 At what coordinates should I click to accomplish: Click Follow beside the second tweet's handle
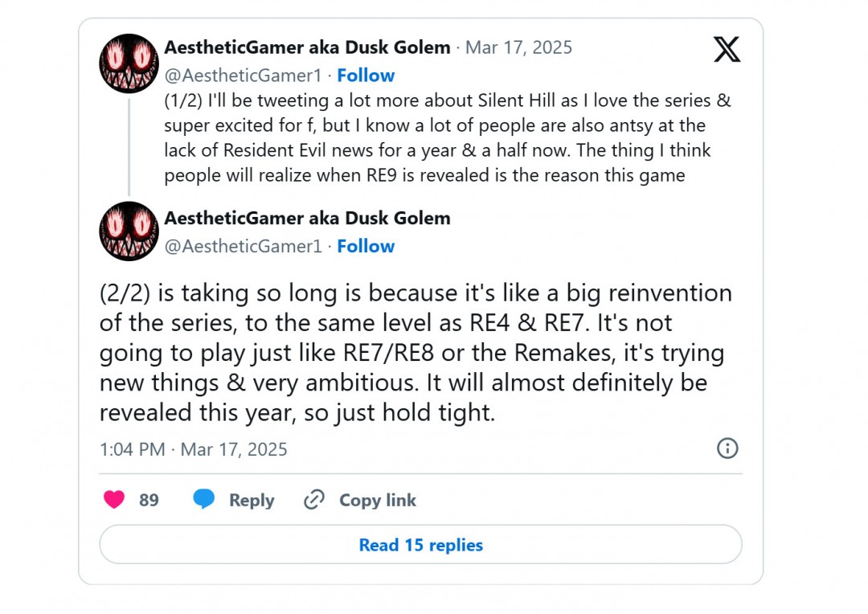click(366, 246)
